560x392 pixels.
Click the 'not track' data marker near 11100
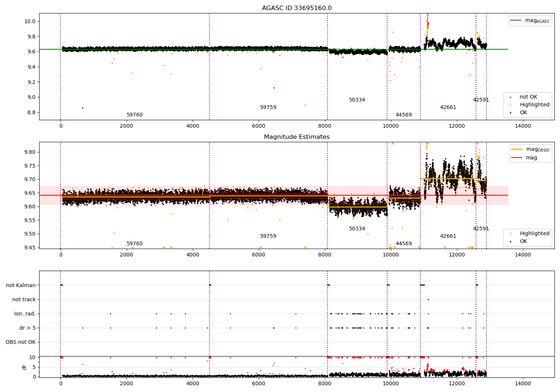[x=428, y=299]
